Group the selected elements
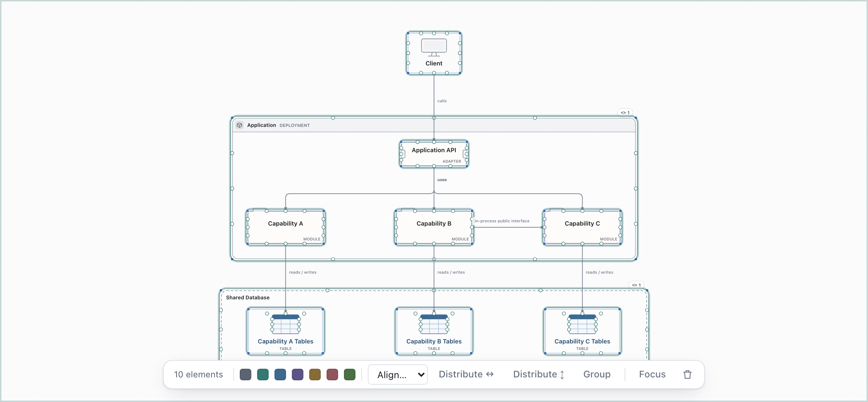The image size is (868, 402). 597,375
